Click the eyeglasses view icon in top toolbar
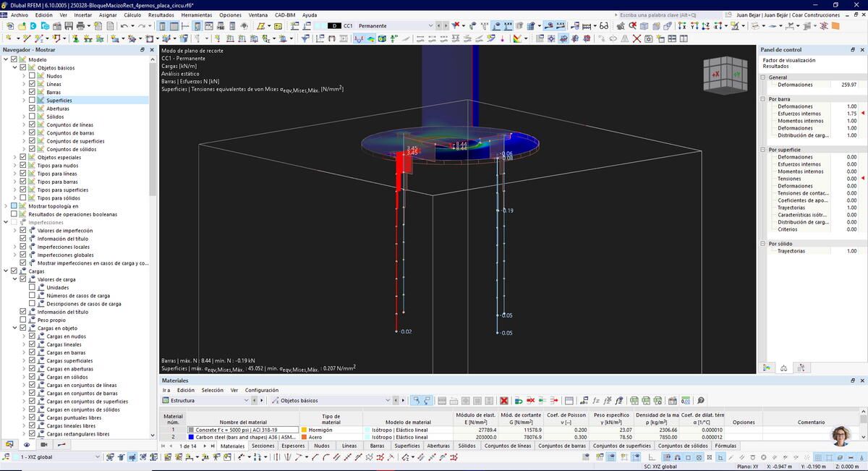Image resolution: width=868 pixels, height=471 pixels. point(605,25)
